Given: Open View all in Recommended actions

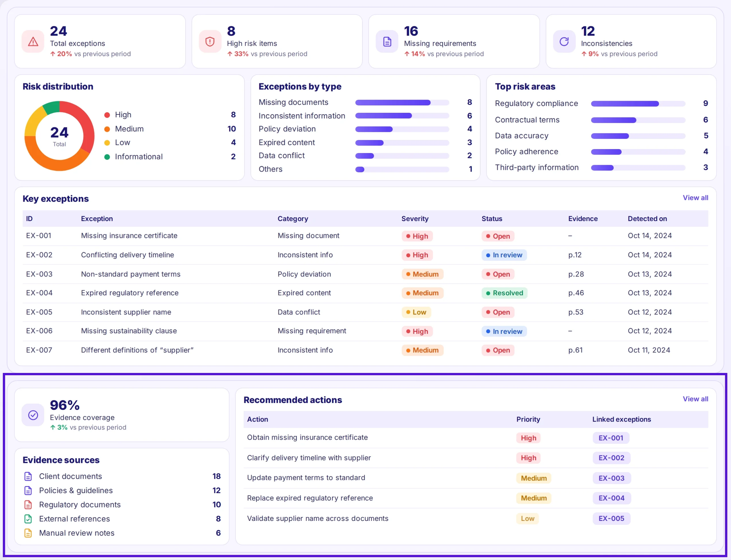Looking at the screenshot, I should 695,399.
